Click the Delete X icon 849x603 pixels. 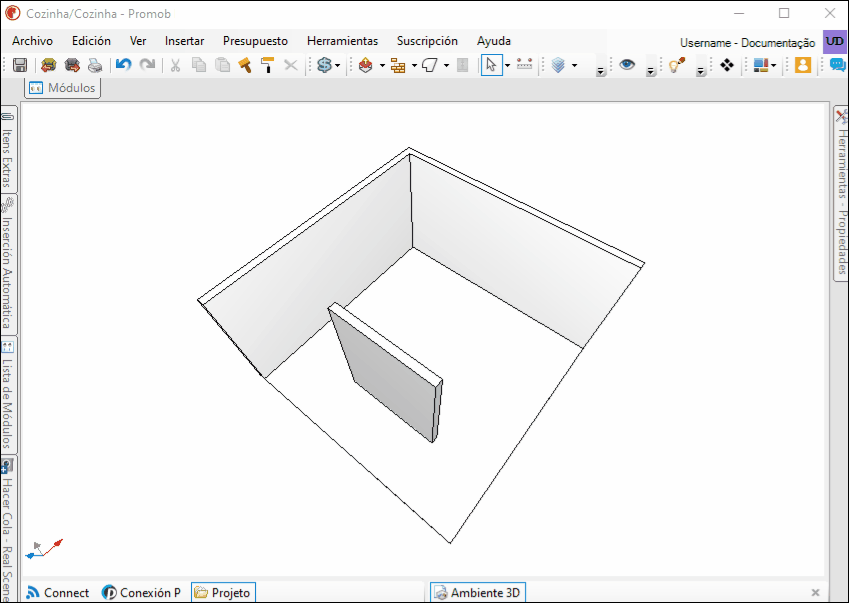click(291, 65)
